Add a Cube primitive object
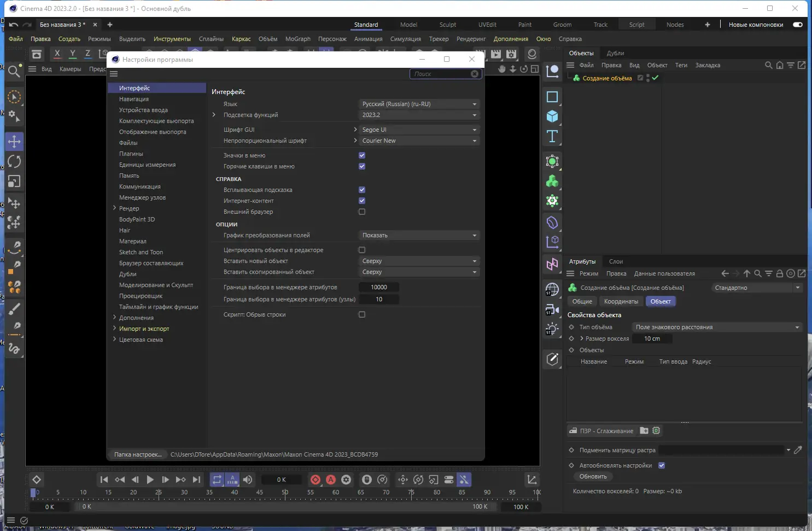 [552, 116]
